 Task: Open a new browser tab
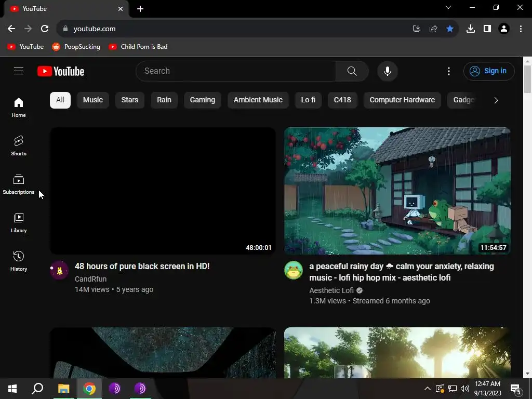click(x=140, y=9)
